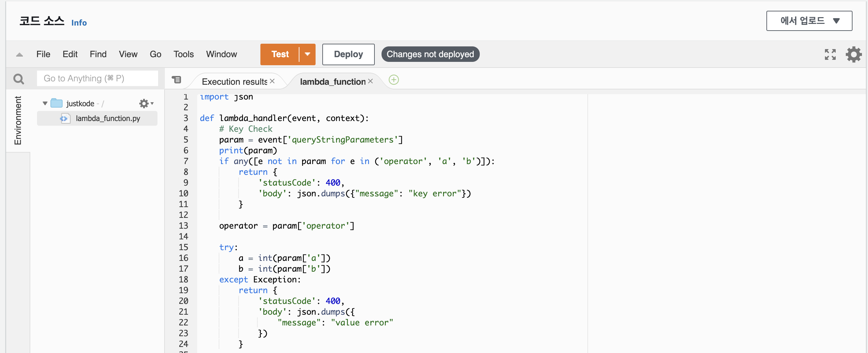The width and height of the screenshot is (868, 353).
Task: Click on 'queryStringParameters' string in code
Action: [342, 140]
